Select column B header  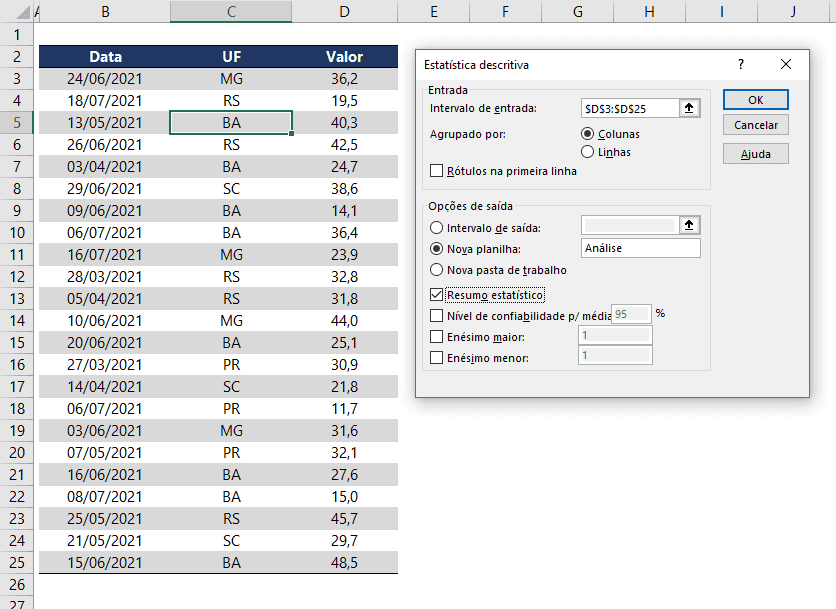pos(106,11)
